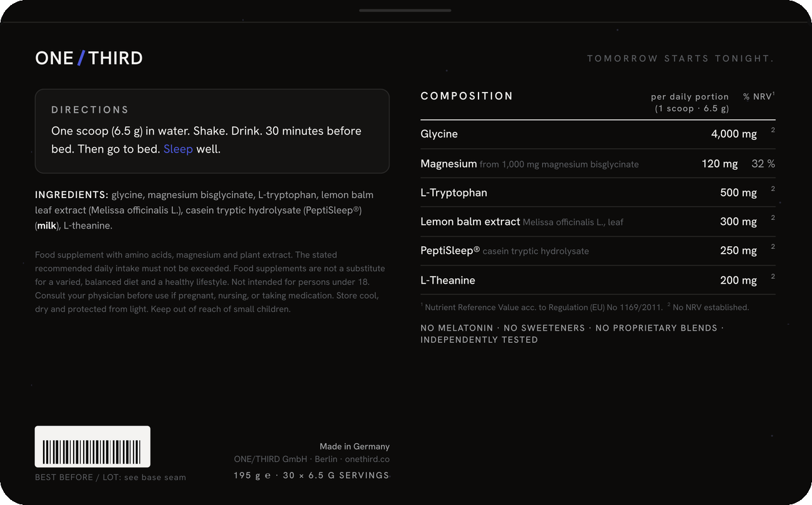Select the 'L-Theanine' row name in the table

[x=448, y=281]
